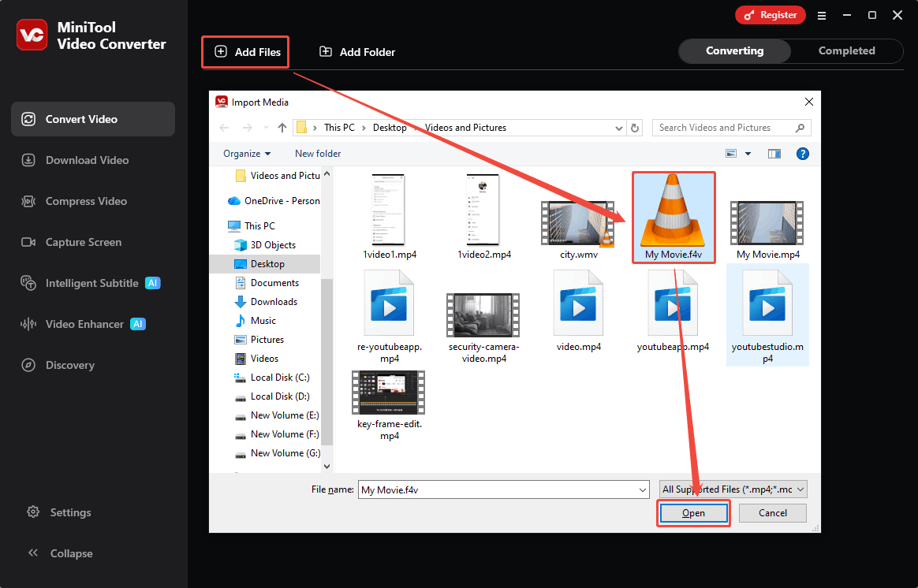Open Video Enhancer AI section
Screen dimensions: 918x588
click(93, 324)
